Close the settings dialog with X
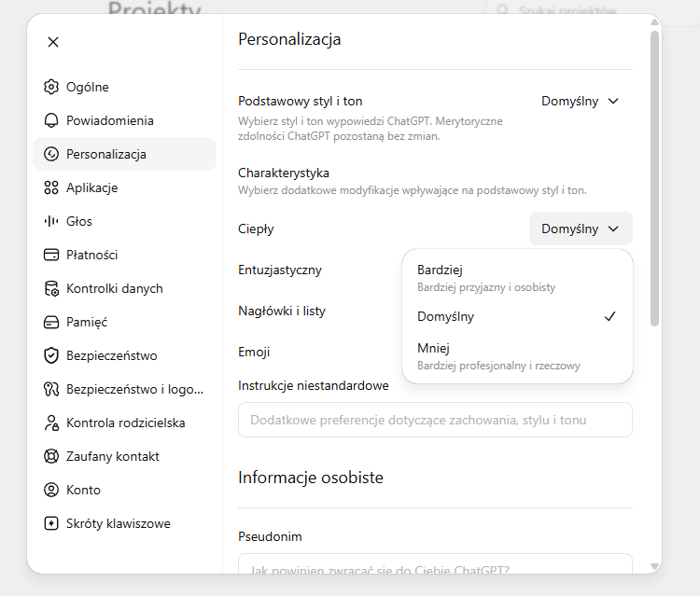The image size is (700, 596). tap(53, 42)
